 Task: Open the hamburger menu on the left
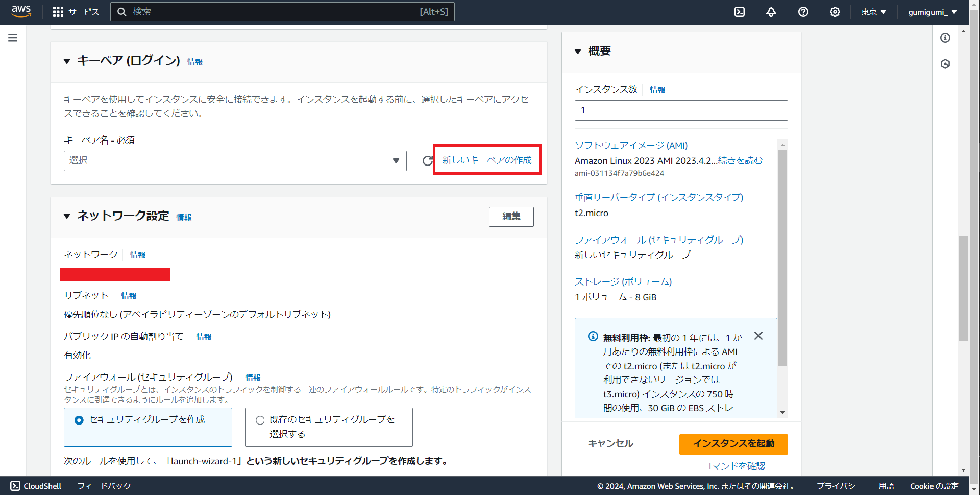12,38
